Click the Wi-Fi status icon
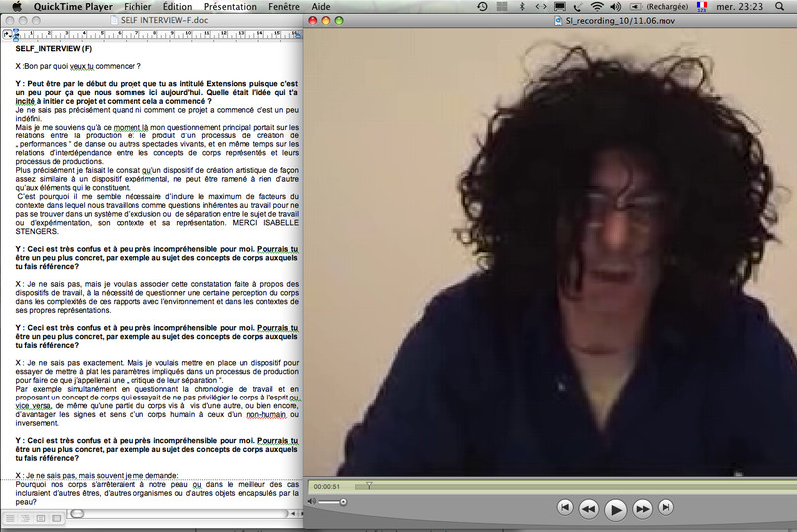This screenshot has height=532, width=797. pyautogui.click(x=597, y=6)
